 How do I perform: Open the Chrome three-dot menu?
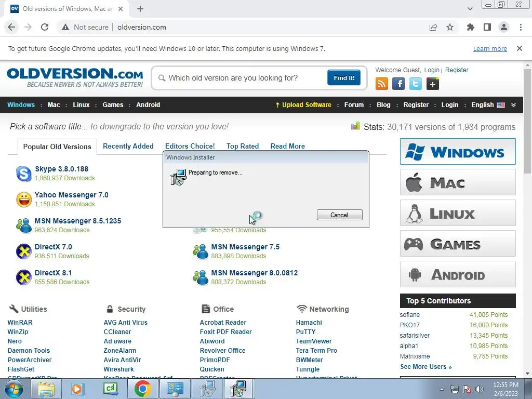[521, 27]
